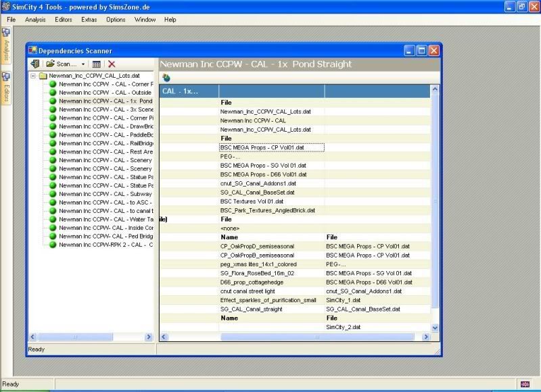Viewport: 541px width, 392px height.
Task: Select the CP_OakPropB_semiseasonal cell
Action: [x=272, y=255]
